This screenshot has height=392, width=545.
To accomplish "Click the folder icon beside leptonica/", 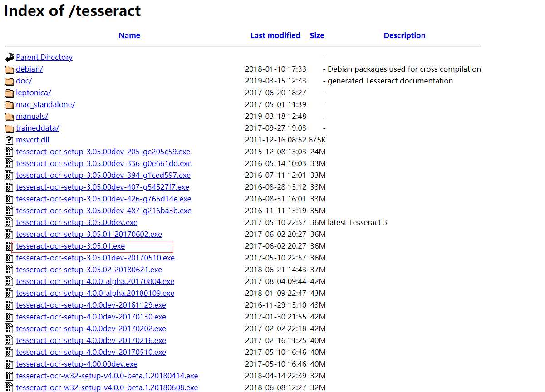I will (10, 93).
